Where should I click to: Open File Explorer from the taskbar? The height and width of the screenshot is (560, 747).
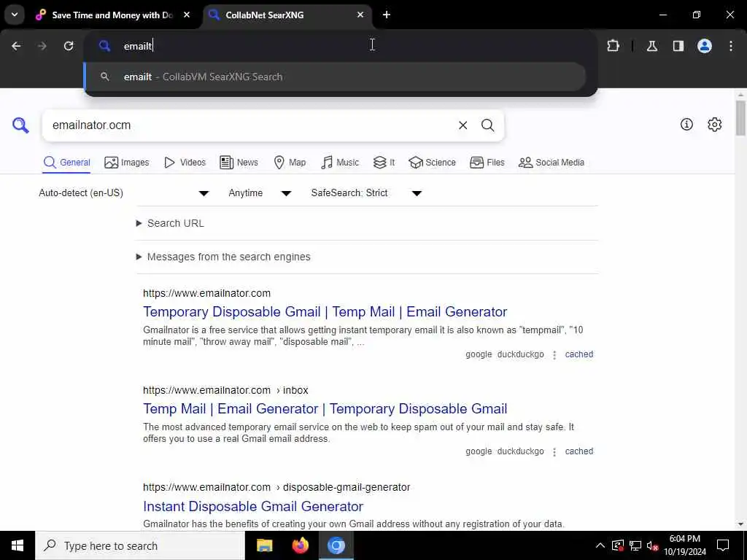click(x=264, y=545)
